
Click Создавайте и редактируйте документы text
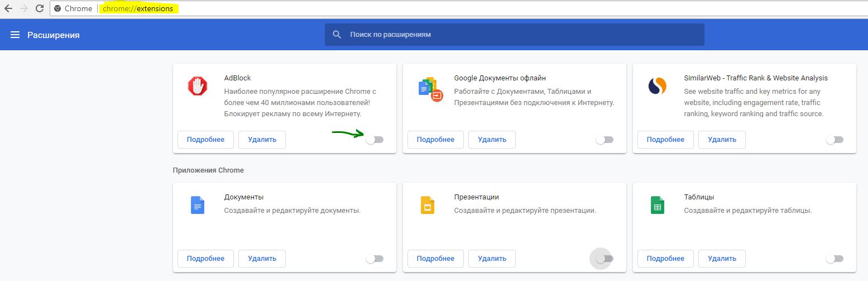click(292, 211)
